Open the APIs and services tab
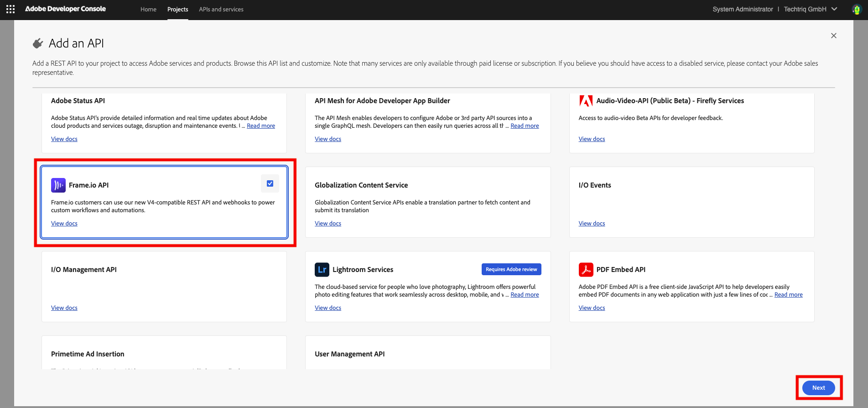The image size is (868, 408). tap(221, 9)
